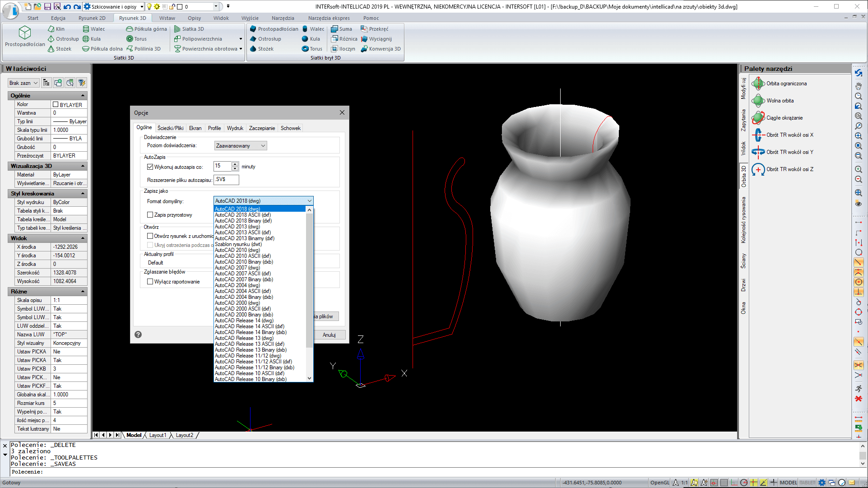The height and width of the screenshot is (488, 868).
Task: Activate Wolna orbita tool
Action: click(x=773, y=101)
